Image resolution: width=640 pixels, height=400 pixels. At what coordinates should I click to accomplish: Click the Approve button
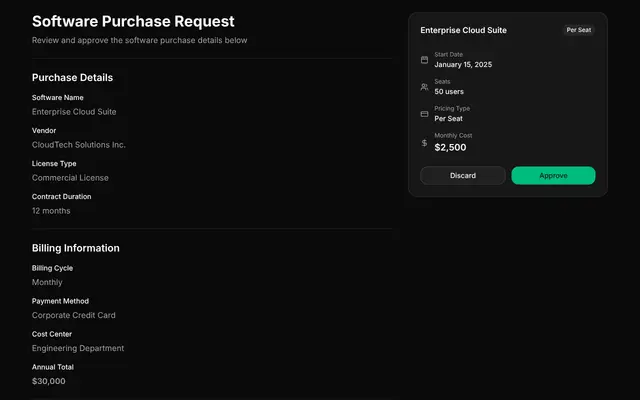click(x=553, y=176)
